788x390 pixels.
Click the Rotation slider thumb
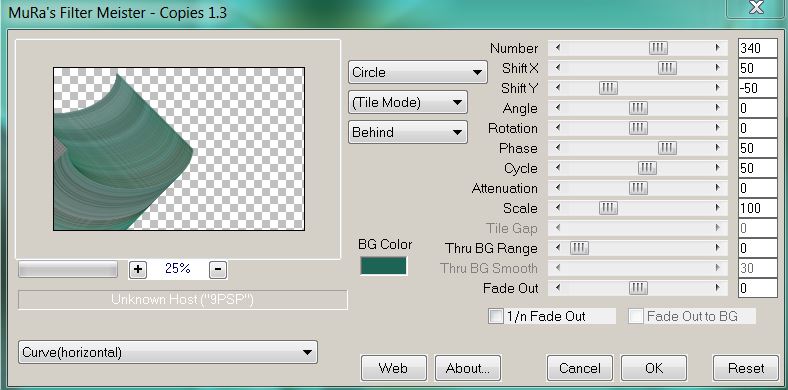click(x=638, y=128)
